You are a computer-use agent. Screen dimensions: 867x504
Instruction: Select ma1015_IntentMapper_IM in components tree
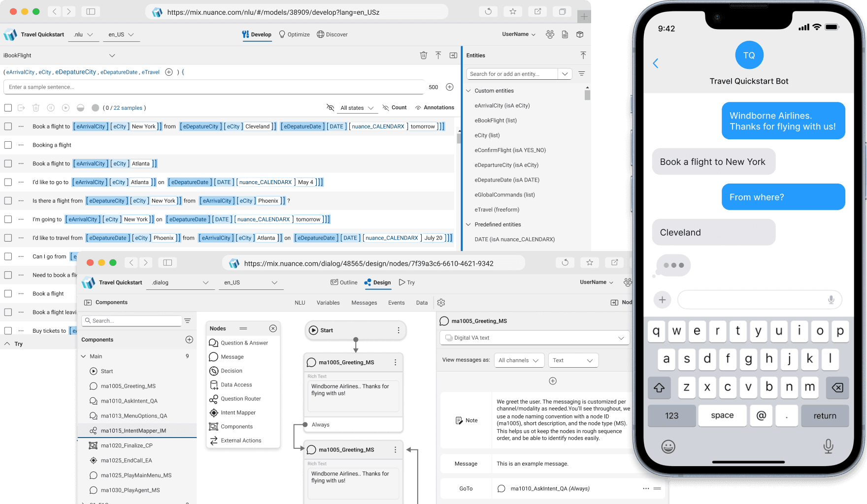(x=137, y=431)
